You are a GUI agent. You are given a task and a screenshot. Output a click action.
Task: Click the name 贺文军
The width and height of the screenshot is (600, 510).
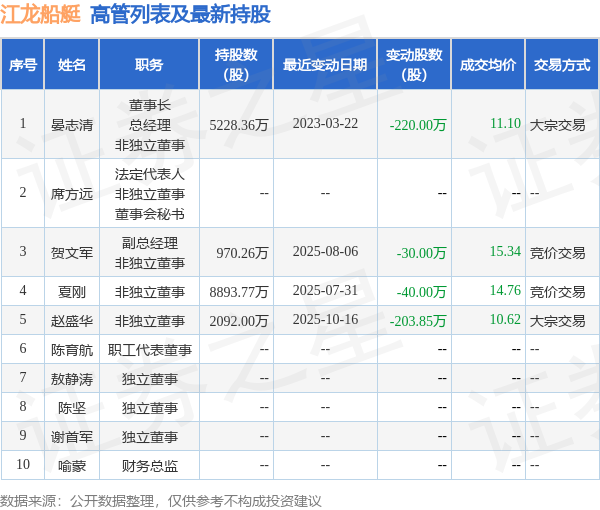pyautogui.click(x=72, y=253)
